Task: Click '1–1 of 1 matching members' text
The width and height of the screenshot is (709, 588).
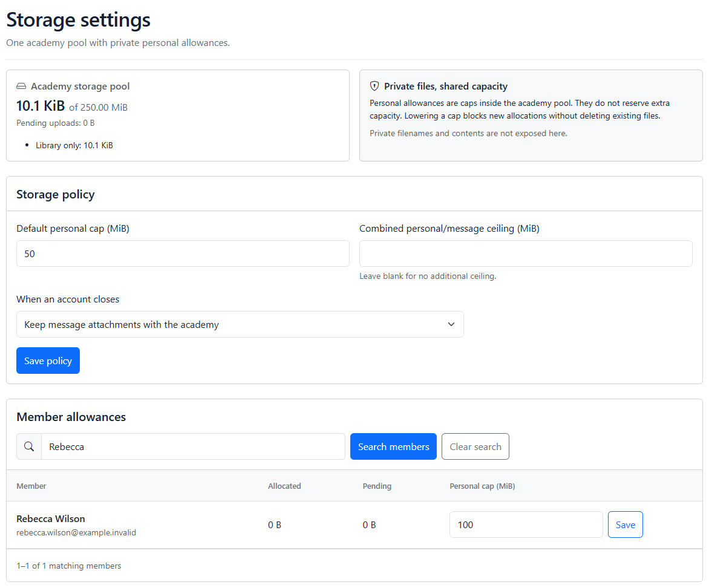Action: click(x=69, y=566)
